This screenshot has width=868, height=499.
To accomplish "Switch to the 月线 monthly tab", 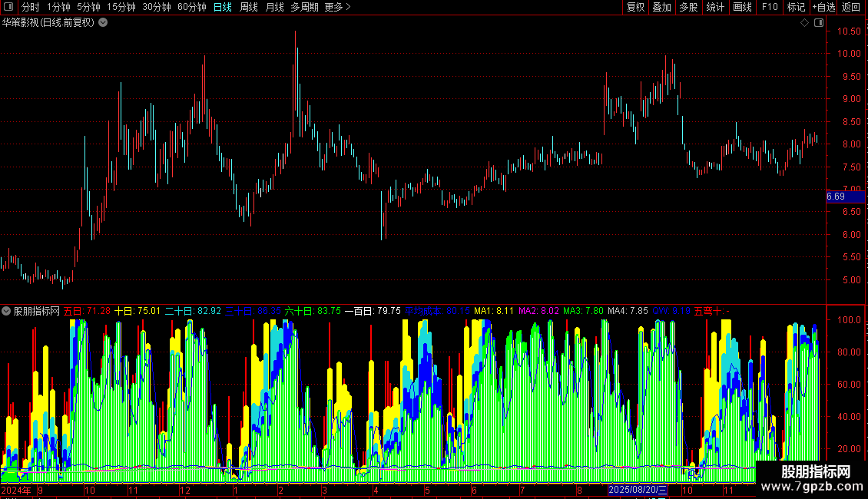I will click(274, 7).
